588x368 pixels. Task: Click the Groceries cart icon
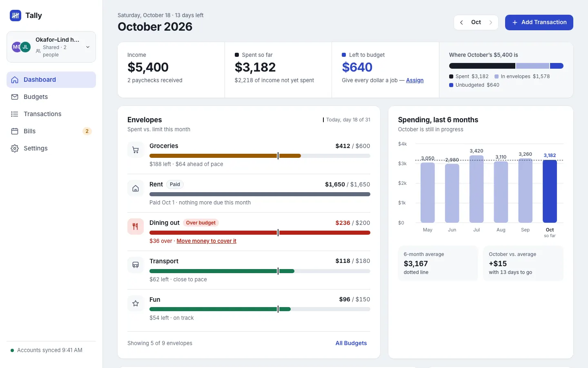click(136, 150)
